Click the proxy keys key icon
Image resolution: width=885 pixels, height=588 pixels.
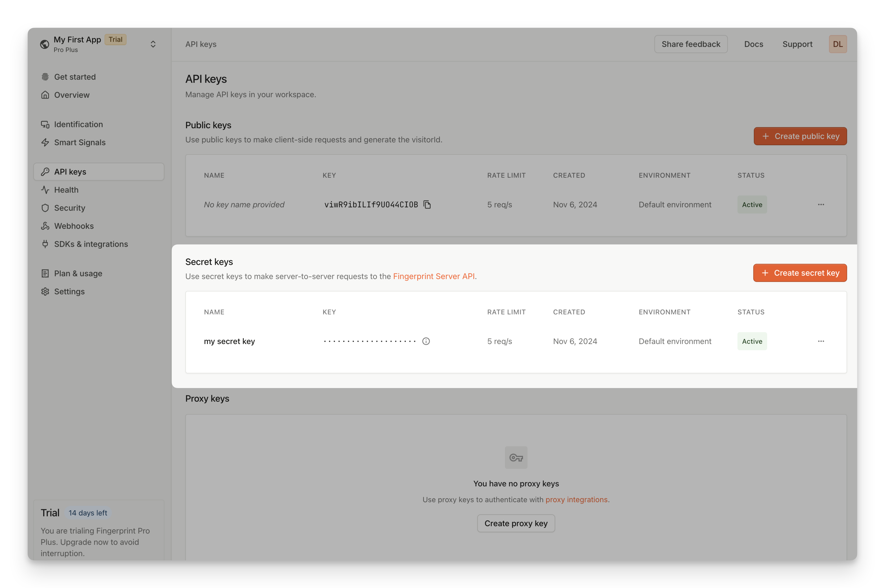pyautogui.click(x=516, y=458)
